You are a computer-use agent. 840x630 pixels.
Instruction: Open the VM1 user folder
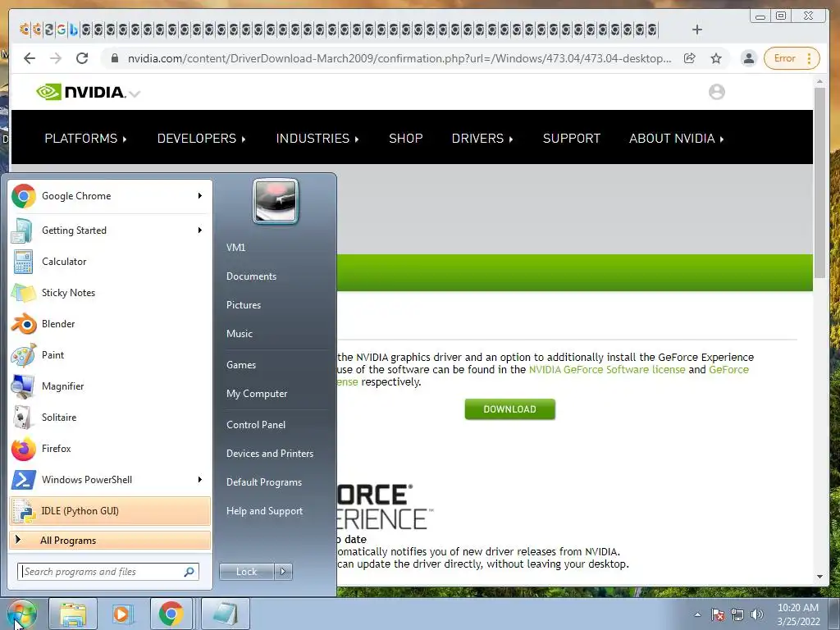[235, 248]
